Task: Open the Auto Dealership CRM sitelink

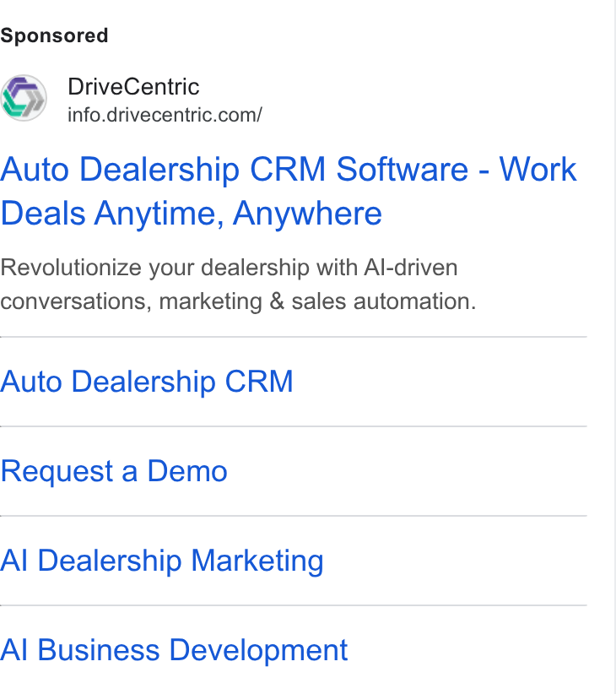Action: (146, 382)
